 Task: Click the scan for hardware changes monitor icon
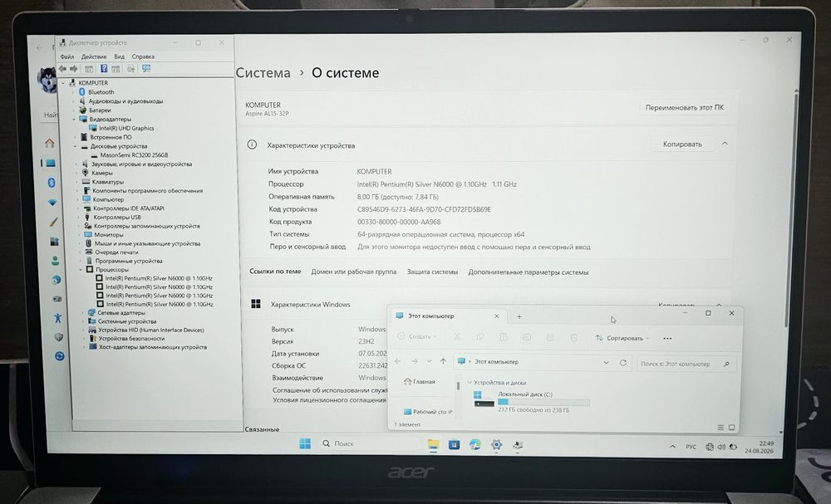pos(146,69)
